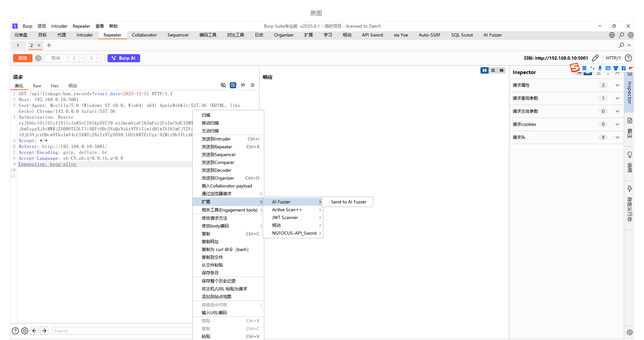
Task: Select 发送到Comparer in context menu
Action: [x=228, y=162]
